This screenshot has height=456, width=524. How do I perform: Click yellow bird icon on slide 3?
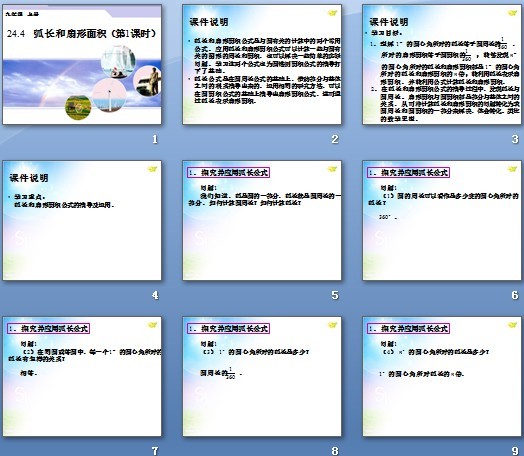click(512, 13)
